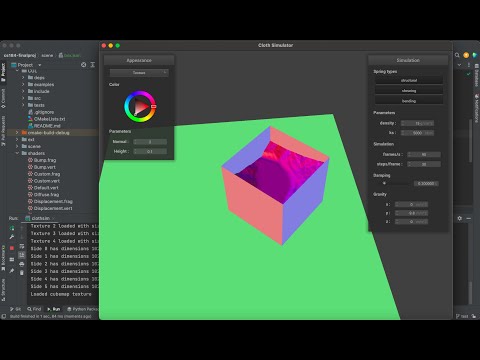Click the density value field
480x360 pixels.
[x=417, y=123]
